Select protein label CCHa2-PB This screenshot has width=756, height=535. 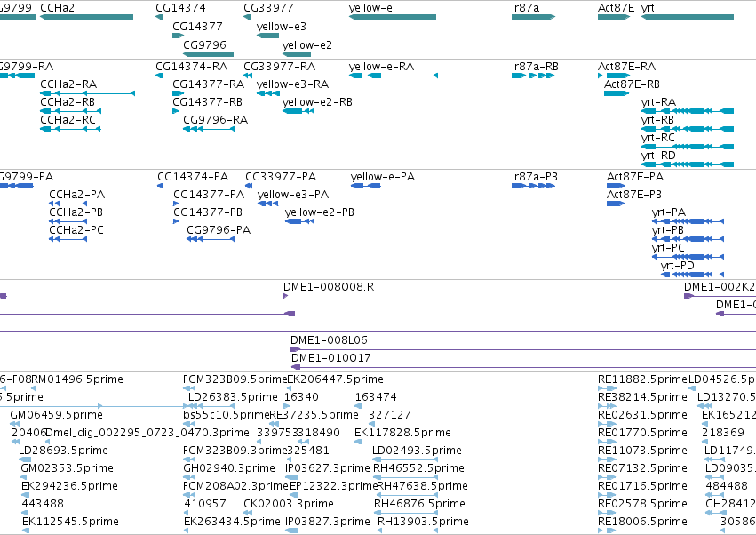tap(76, 212)
